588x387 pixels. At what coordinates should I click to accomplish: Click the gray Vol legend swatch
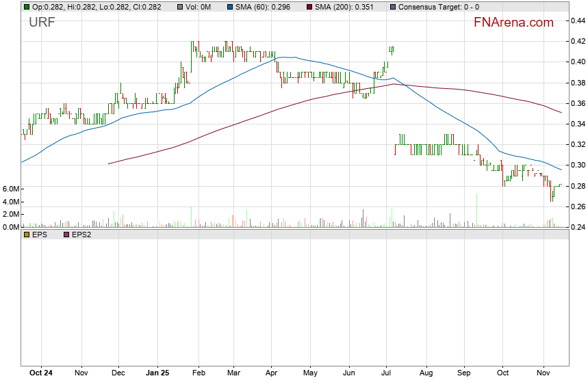[180, 7]
